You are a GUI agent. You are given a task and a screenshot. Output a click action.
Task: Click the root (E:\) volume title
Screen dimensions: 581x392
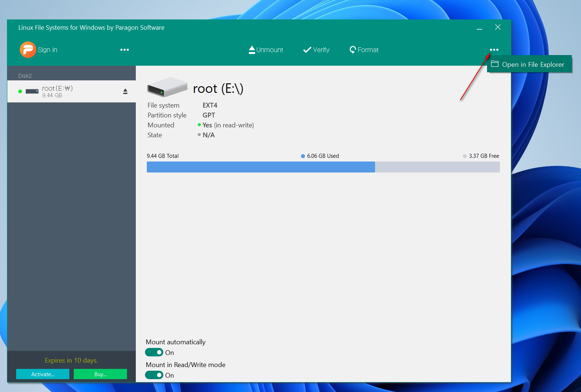pyautogui.click(x=218, y=88)
